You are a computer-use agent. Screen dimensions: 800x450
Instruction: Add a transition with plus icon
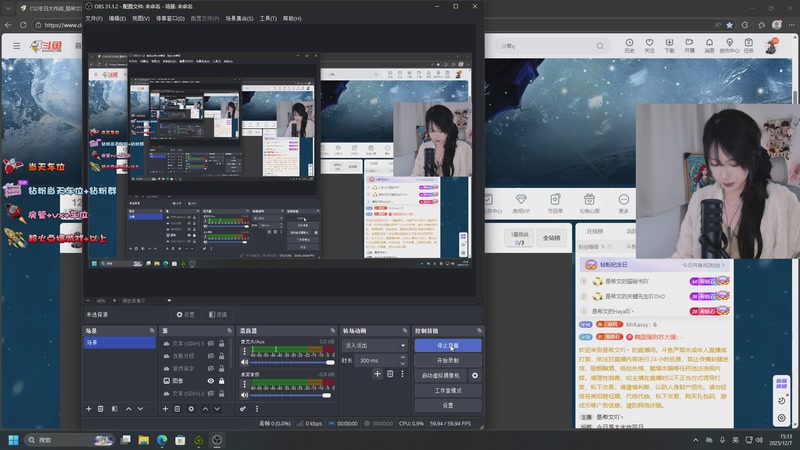377,374
